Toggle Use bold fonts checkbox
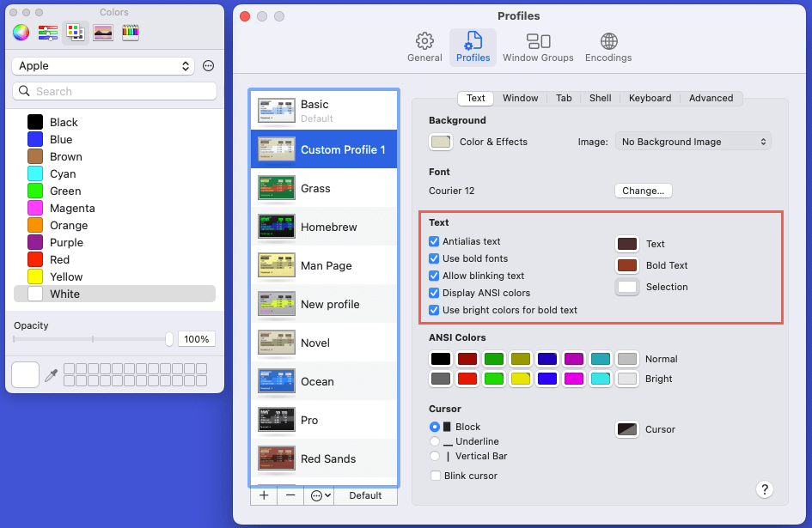The height and width of the screenshot is (528, 812). coord(434,258)
